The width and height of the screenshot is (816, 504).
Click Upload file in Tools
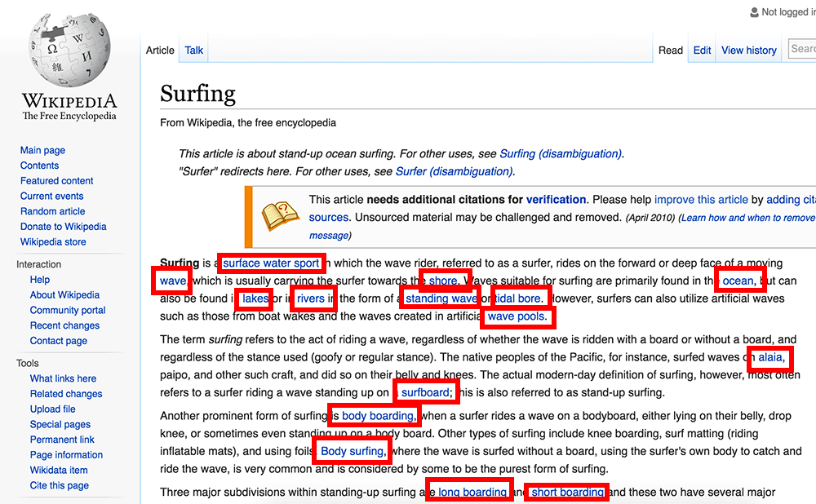pyautogui.click(x=52, y=409)
